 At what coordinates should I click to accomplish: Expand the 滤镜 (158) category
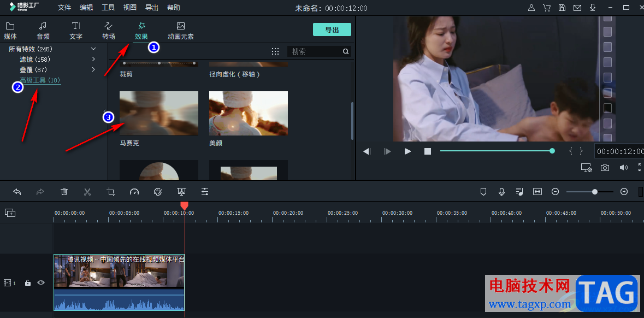click(93, 59)
